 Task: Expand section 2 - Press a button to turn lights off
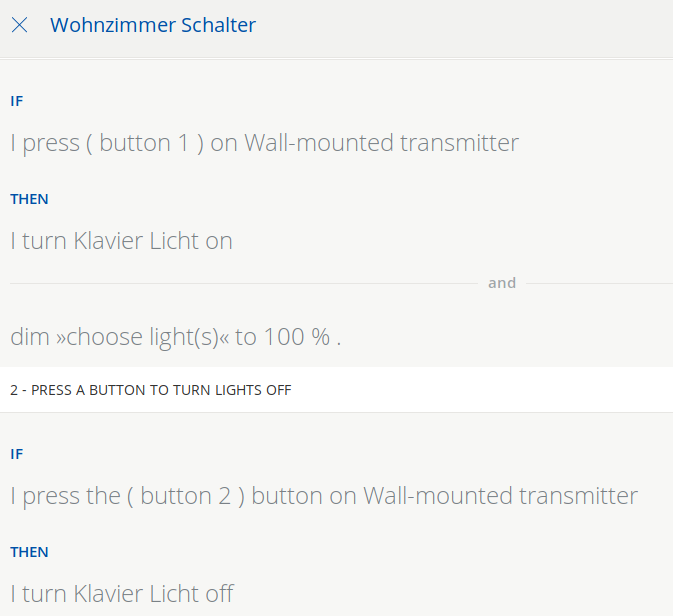pos(150,390)
